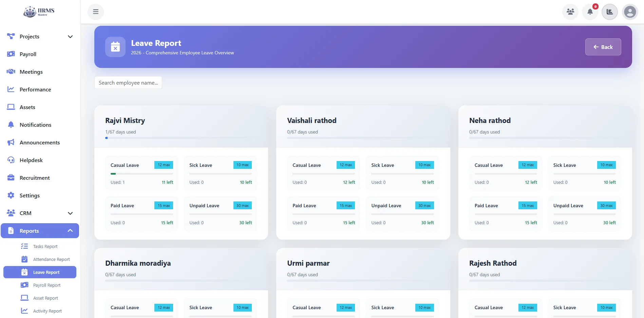
Task: Click the CRM people icon
Action: click(11, 213)
